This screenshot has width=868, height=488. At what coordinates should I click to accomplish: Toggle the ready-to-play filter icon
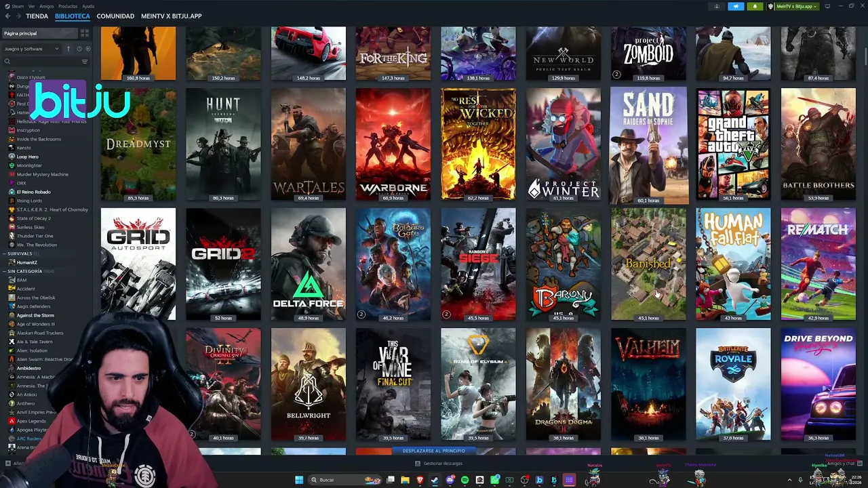[87, 49]
